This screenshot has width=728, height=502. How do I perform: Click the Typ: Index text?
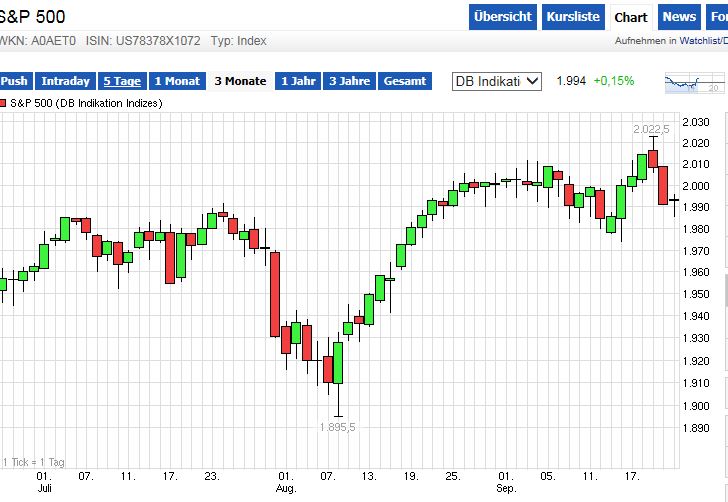pyautogui.click(x=239, y=41)
